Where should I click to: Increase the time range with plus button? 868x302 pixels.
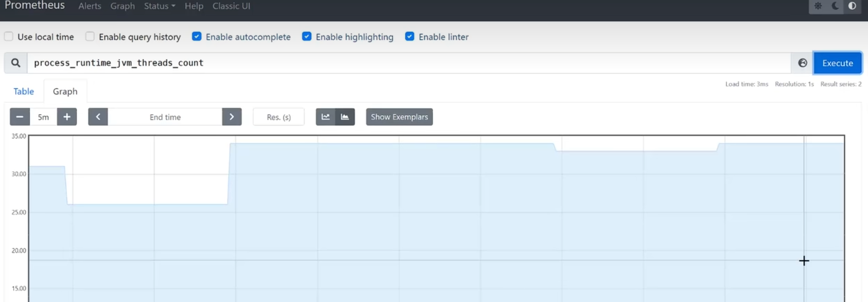[67, 117]
